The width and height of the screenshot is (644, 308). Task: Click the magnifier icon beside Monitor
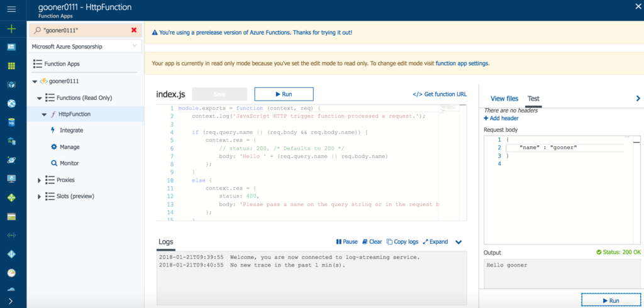(54, 163)
